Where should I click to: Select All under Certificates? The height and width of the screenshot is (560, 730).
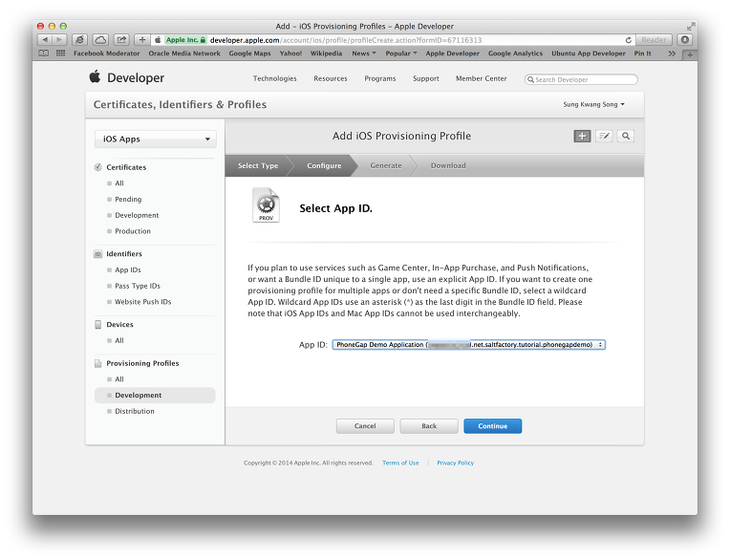point(119,183)
